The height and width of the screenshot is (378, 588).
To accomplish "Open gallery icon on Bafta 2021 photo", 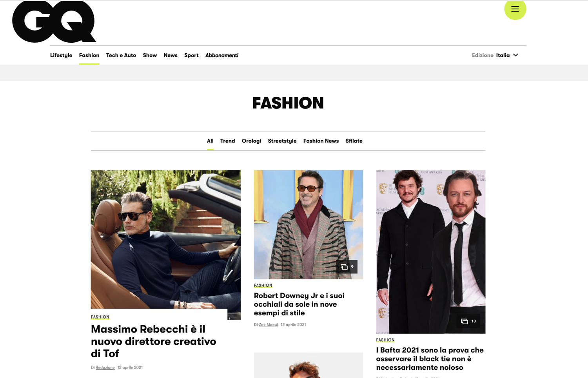I will 468,321.
